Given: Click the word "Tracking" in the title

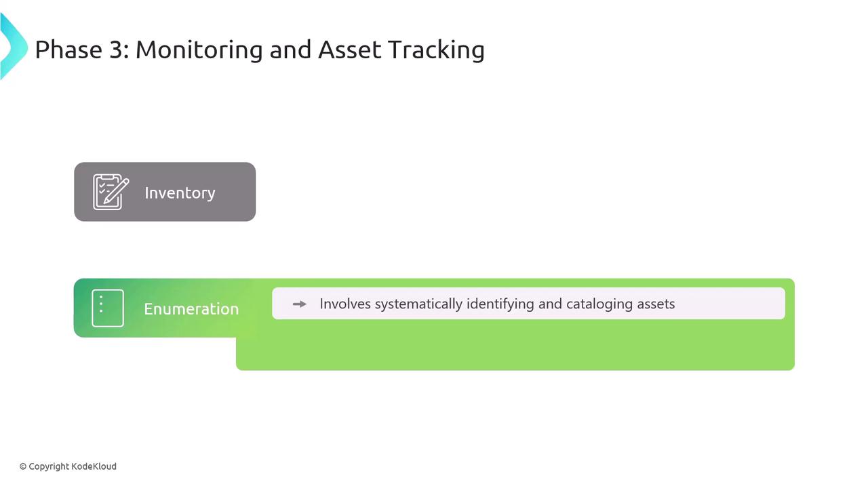Looking at the screenshot, I should tap(436, 49).
